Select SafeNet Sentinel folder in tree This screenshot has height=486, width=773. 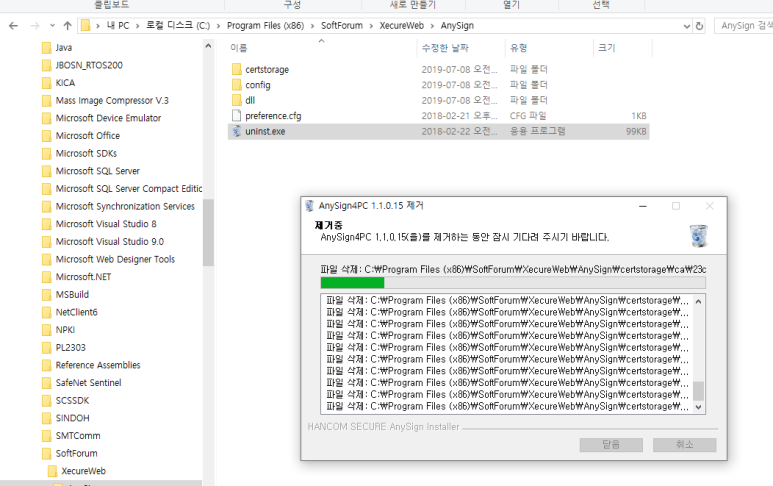[88, 383]
